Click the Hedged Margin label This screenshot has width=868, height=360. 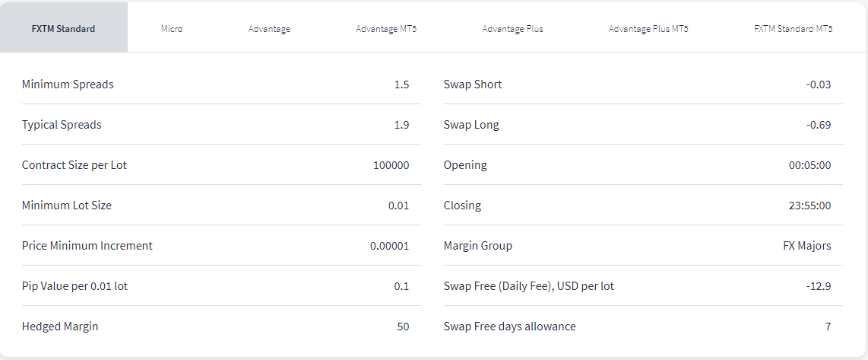coord(60,327)
